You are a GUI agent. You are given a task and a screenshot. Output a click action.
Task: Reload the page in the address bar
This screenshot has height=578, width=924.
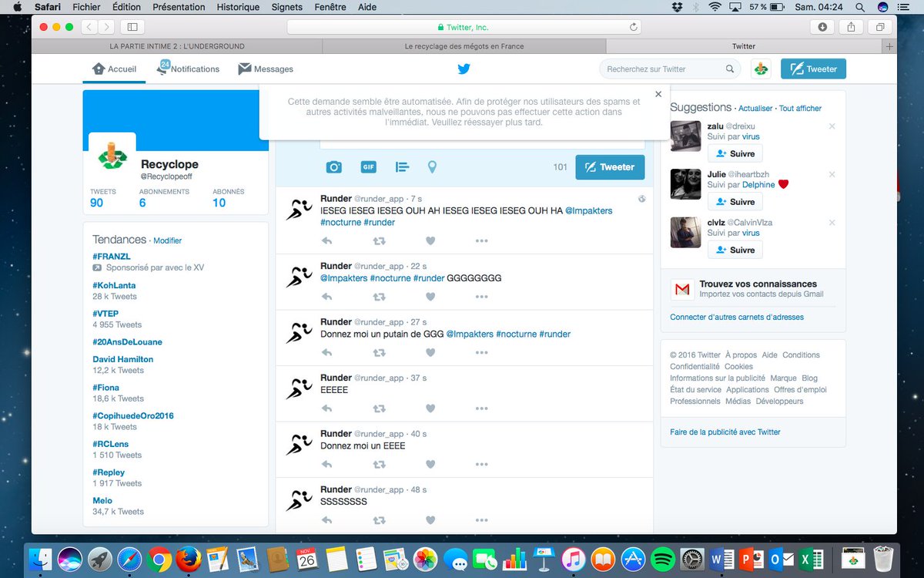coord(633,27)
